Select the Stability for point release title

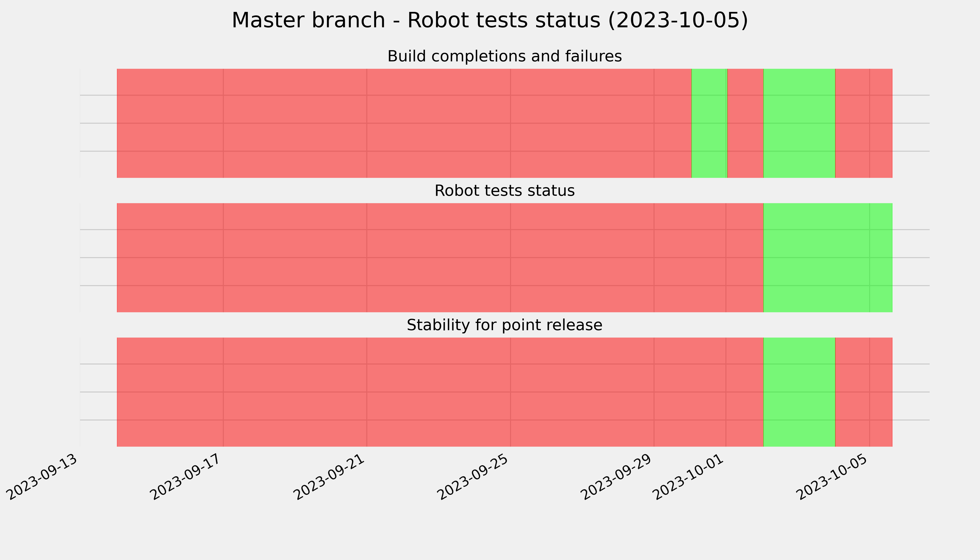point(504,325)
